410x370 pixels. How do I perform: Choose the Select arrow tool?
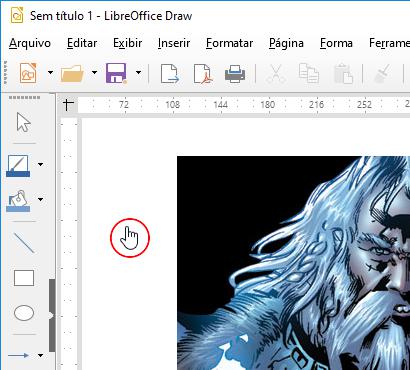(x=24, y=122)
